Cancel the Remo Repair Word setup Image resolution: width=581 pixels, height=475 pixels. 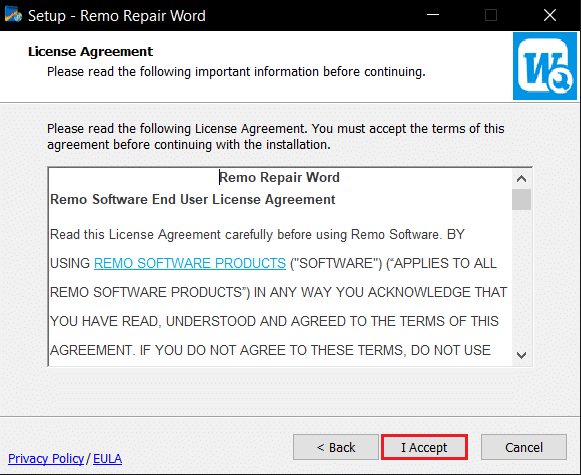click(524, 447)
